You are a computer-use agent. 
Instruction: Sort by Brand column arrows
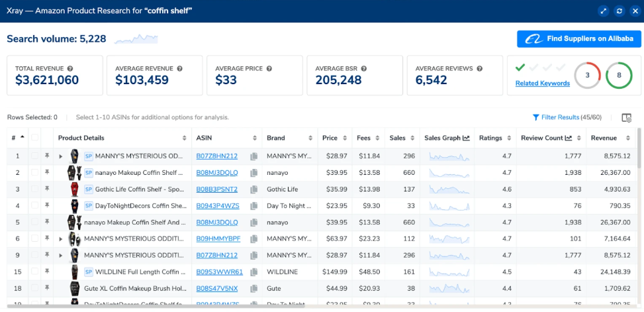tap(310, 138)
